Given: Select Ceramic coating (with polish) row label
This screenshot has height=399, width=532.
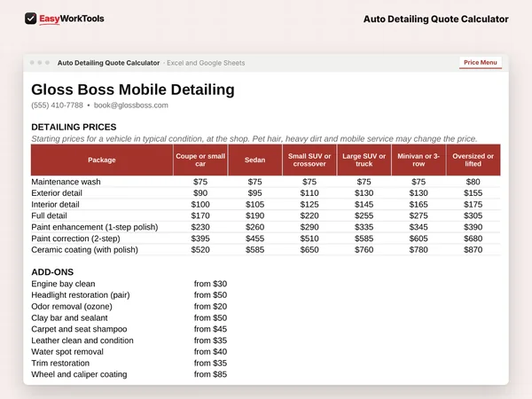Looking at the screenshot, I should click(x=84, y=250).
